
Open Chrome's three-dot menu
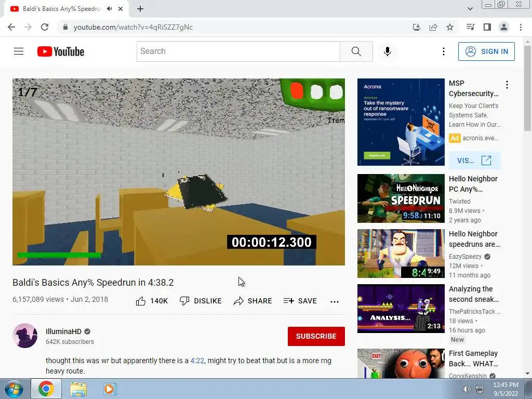521,27
